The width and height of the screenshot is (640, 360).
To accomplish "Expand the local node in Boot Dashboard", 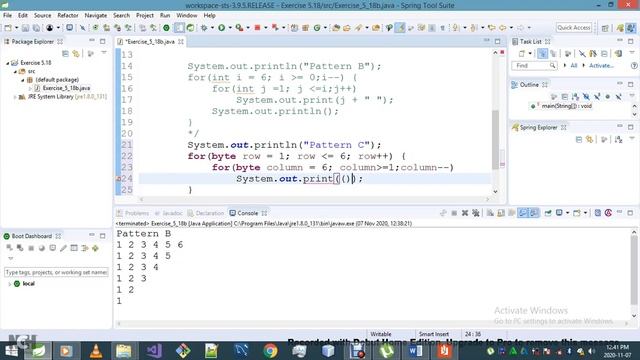I will (x=9, y=284).
